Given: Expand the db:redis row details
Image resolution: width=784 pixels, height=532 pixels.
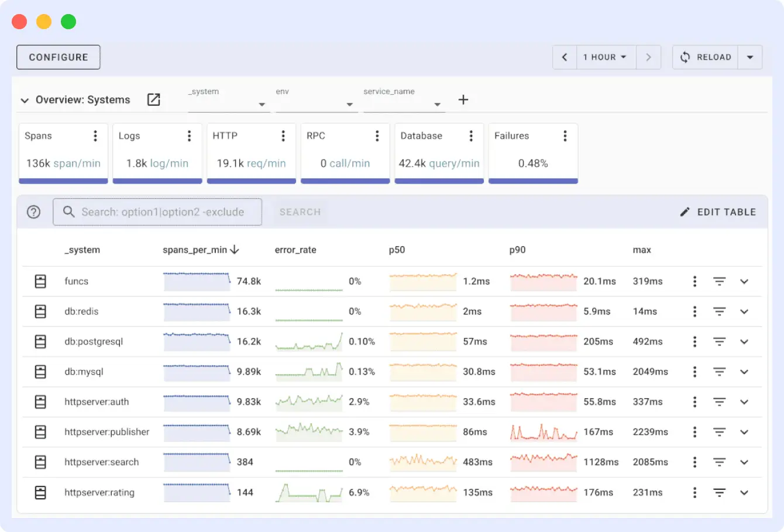Looking at the screenshot, I should (744, 312).
